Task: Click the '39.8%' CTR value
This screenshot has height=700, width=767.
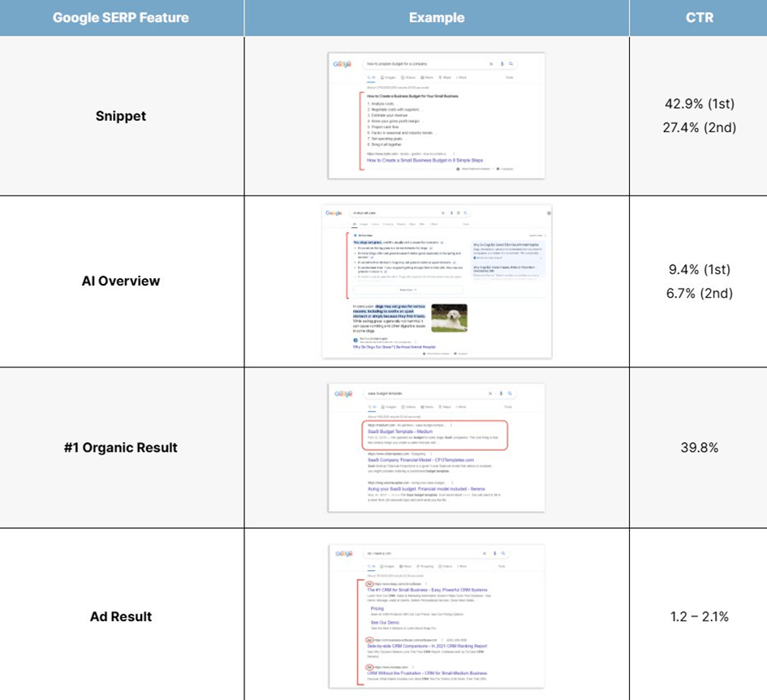Action: [x=700, y=448]
